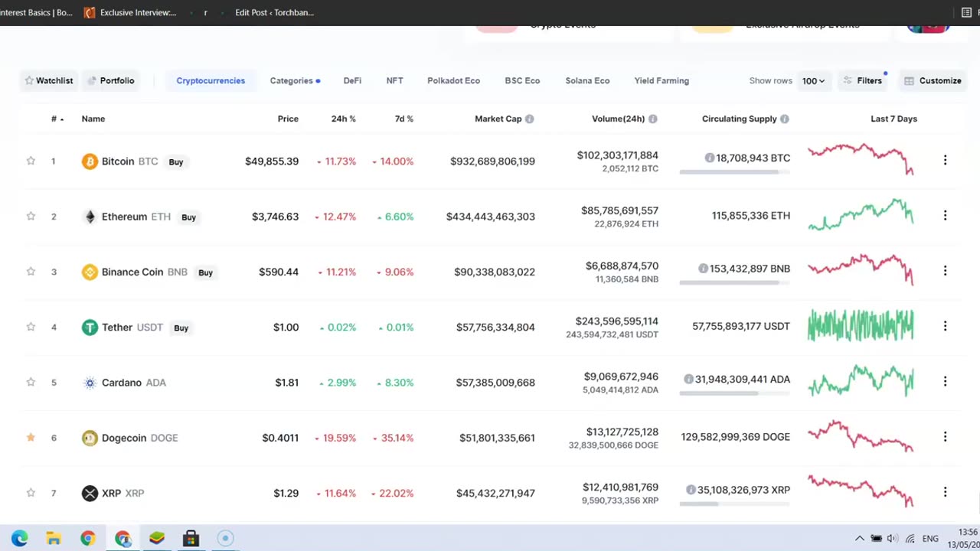This screenshot has width=980, height=551.
Task: Open the Watchlist button
Action: (48, 80)
